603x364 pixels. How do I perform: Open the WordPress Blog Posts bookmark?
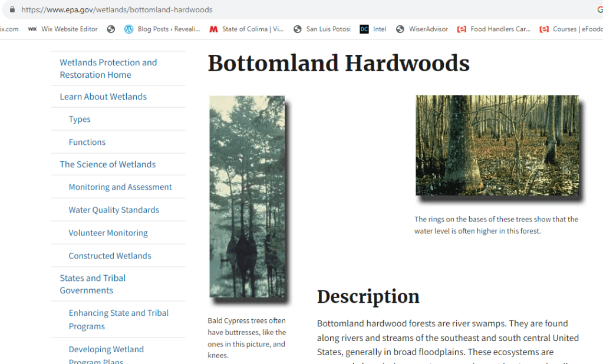click(x=162, y=29)
